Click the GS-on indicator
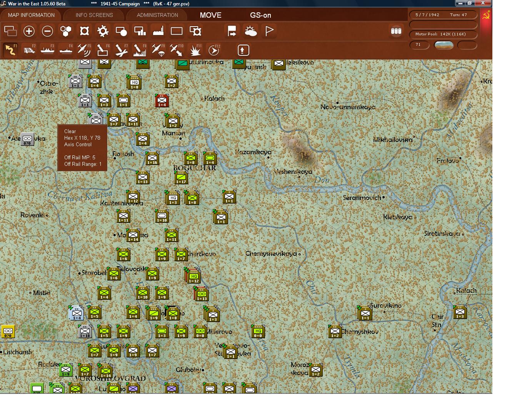 [x=260, y=15]
